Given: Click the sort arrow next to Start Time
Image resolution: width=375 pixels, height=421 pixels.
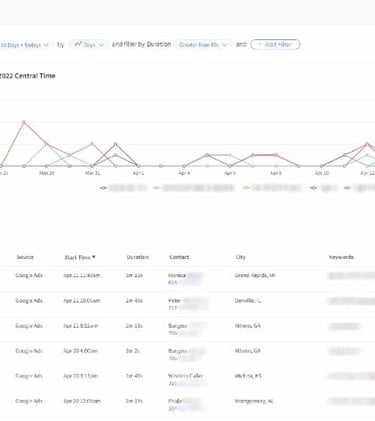Looking at the screenshot, I should 94,257.
